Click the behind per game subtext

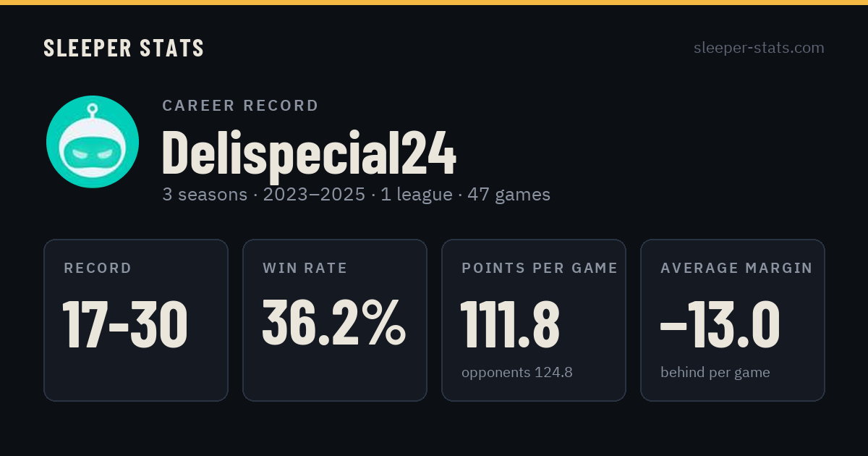click(715, 373)
